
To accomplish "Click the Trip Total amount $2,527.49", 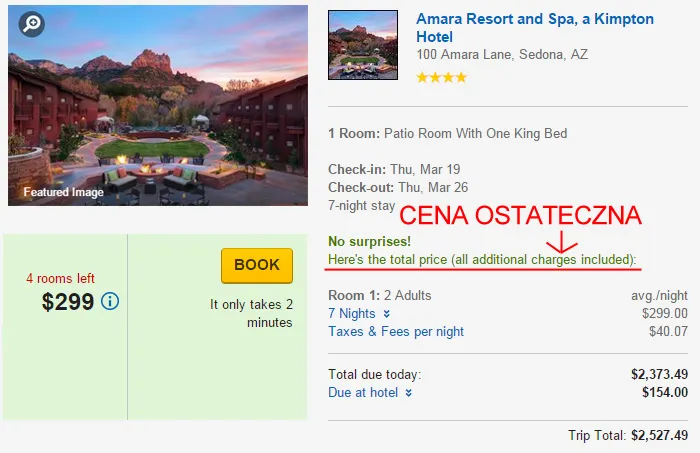I will [659, 435].
